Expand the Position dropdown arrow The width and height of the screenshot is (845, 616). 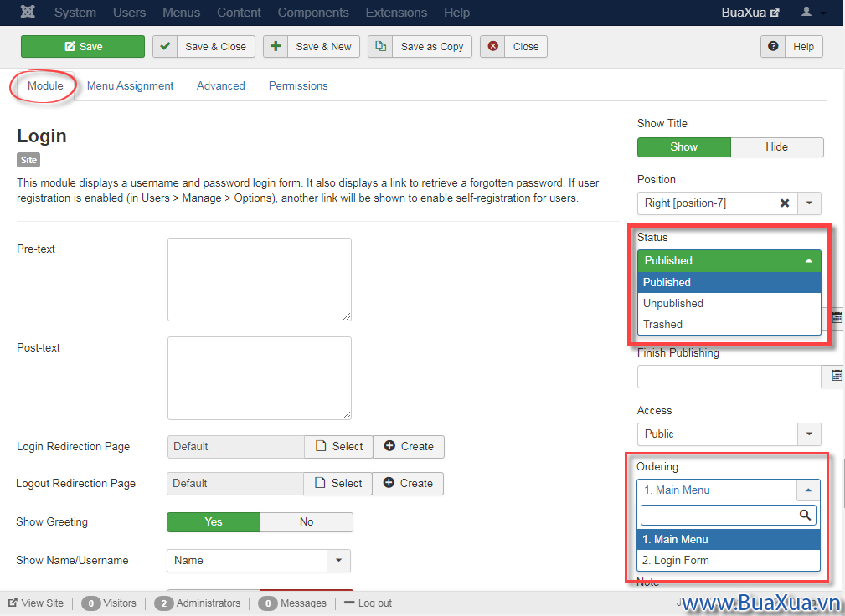809,203
